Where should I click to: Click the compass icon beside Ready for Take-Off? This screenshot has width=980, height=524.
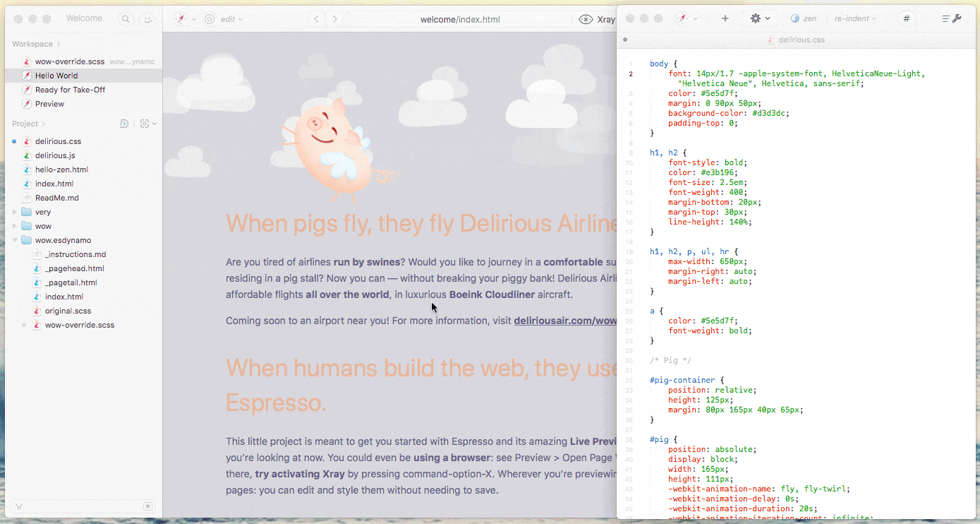click(27, 90)
